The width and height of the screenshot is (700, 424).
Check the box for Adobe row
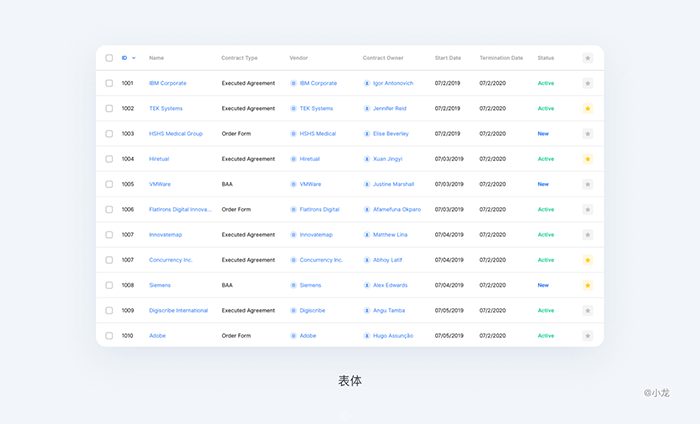click(x=109, y=336)
